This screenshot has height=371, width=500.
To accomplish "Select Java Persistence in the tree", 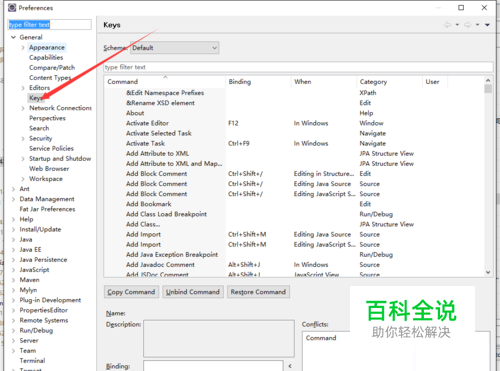I will (43, 260).
